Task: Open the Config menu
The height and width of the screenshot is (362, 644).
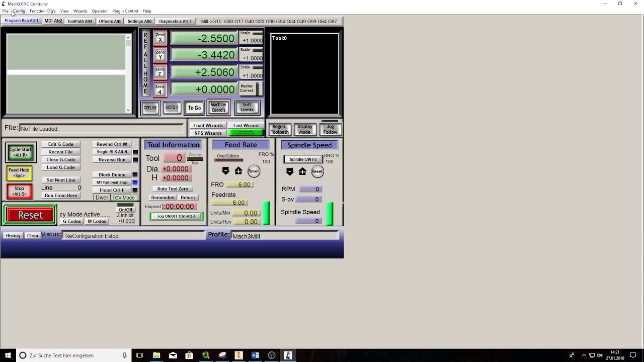Action: tap(19, 11)
